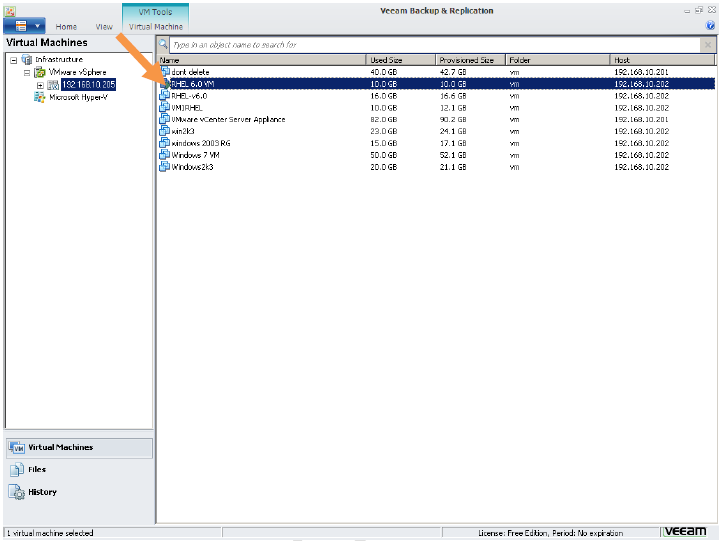Select the VMware vCenter Server Appliance VM icon
This screenshot has width=719, height=541.
[x=165, y=120]
